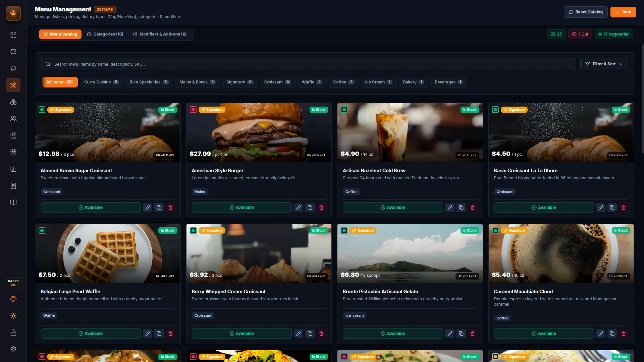Select the All Items filter chip
The image size is (644, 362).
click(60, 82)
